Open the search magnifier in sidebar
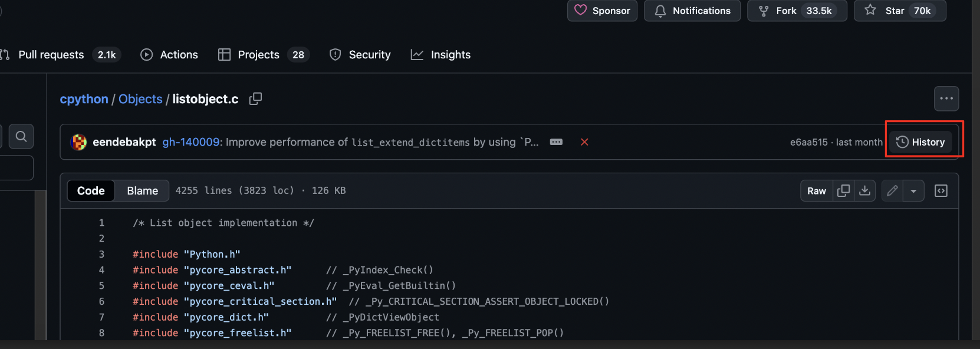 [21, 137]
